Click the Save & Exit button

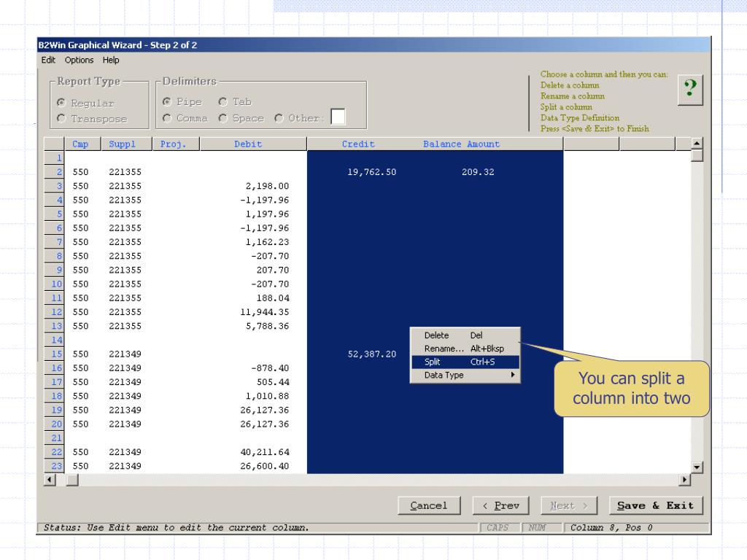656,505
